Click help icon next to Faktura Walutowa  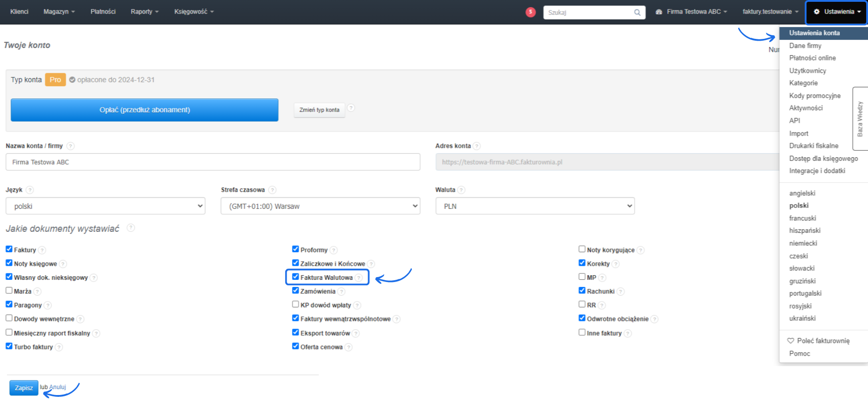[x=359, y=278]
